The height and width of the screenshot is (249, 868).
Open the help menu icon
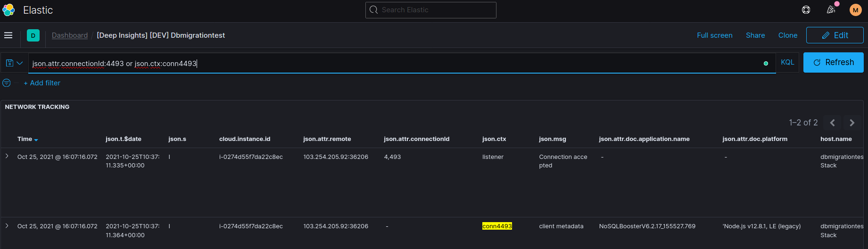[806, 10]
